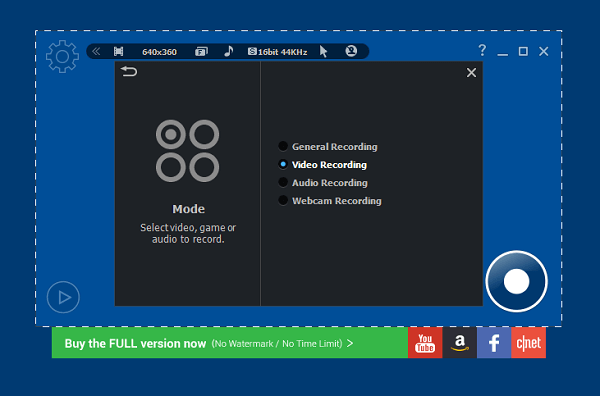Image resolution: width=600 pixels, height=396 pixels.
Task: Click the frame rate FPS icon
Action: point(201,51)
